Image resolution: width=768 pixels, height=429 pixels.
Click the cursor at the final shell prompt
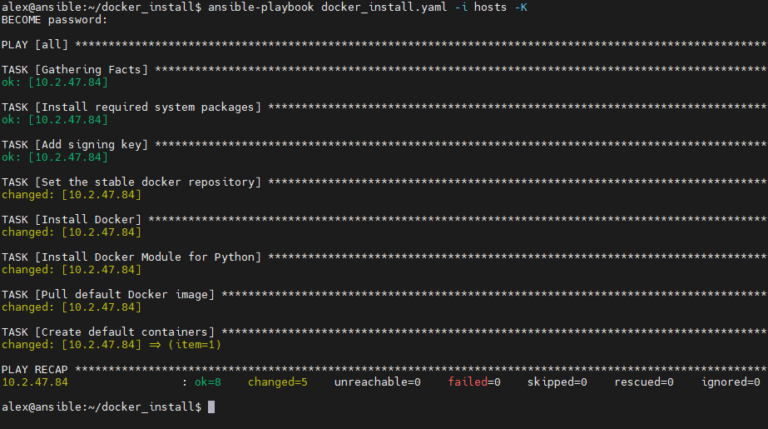point(210,408)
